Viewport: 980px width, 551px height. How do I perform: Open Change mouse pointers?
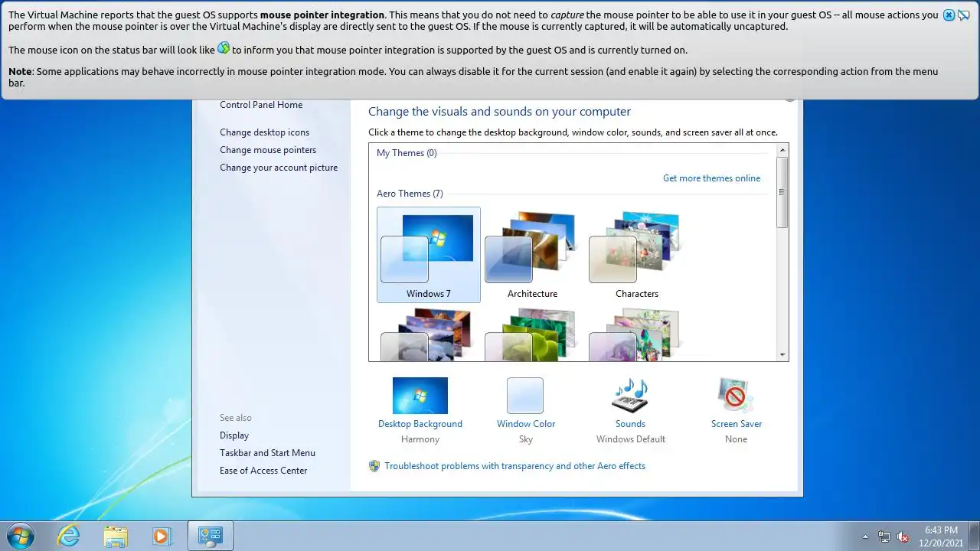268,150
